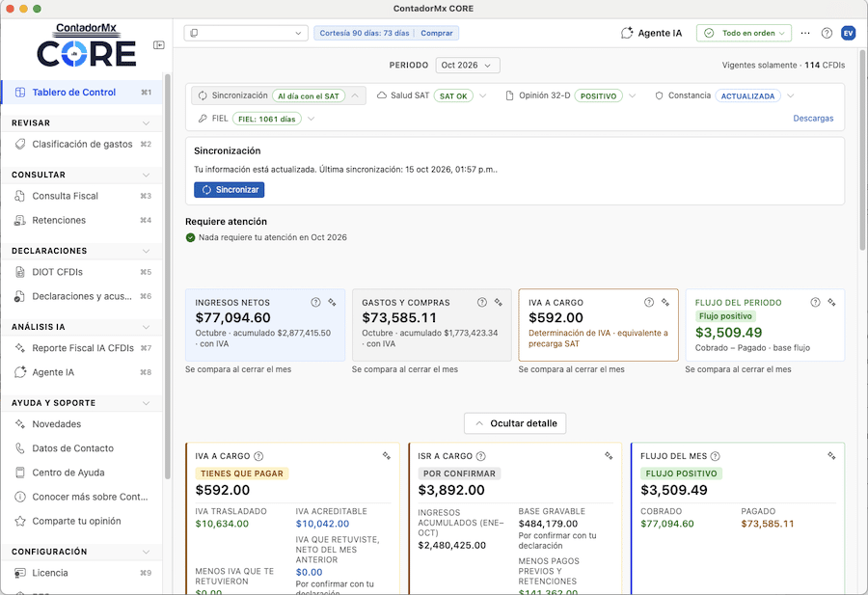Collapse the AYUDA Y SOPORTE sidebar section
The height and width of the screenshot is (595, 868).
coord(147,403)
